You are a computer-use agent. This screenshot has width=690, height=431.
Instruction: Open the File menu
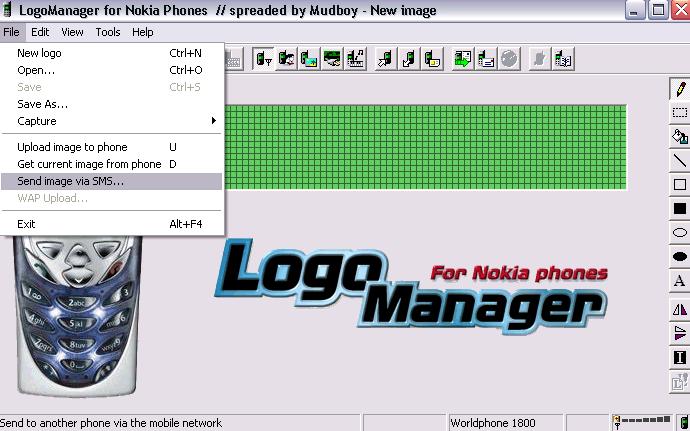(x=11, y=32)
